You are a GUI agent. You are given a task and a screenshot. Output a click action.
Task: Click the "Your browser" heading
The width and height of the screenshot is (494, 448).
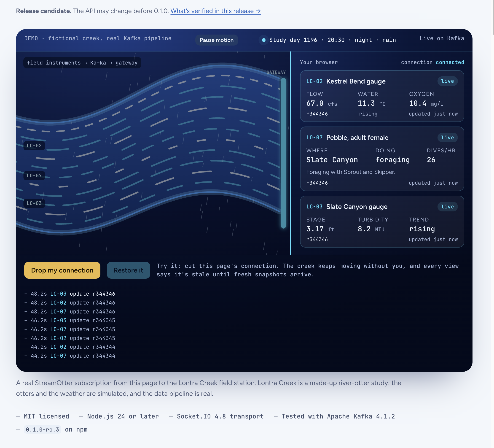pyautogui.click(x=319, y=62)
